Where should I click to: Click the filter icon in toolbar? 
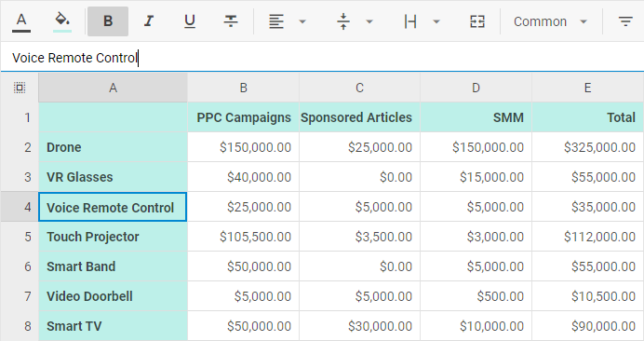pos(625,21)
